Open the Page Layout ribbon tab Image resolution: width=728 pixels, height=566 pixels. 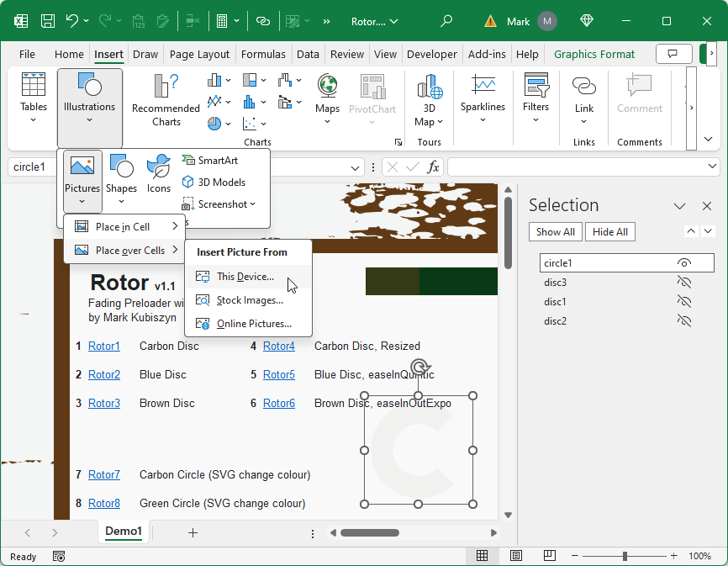point(199,54)
